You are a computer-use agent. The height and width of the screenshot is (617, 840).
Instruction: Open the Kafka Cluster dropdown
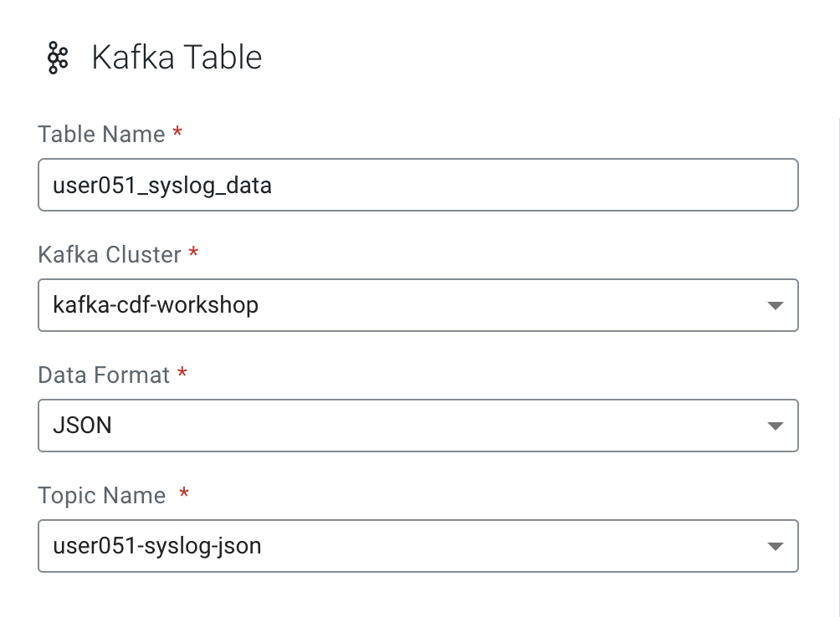click(x=418, y=305)
